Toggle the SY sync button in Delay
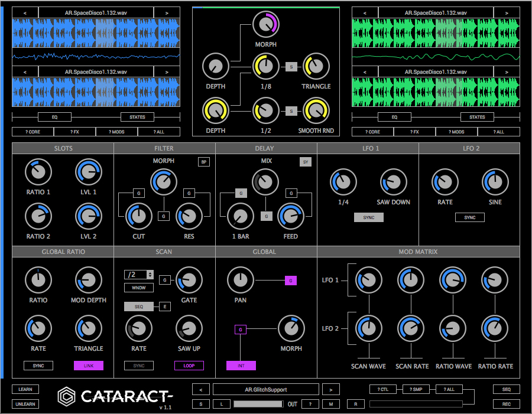 (x=306, y=162)
